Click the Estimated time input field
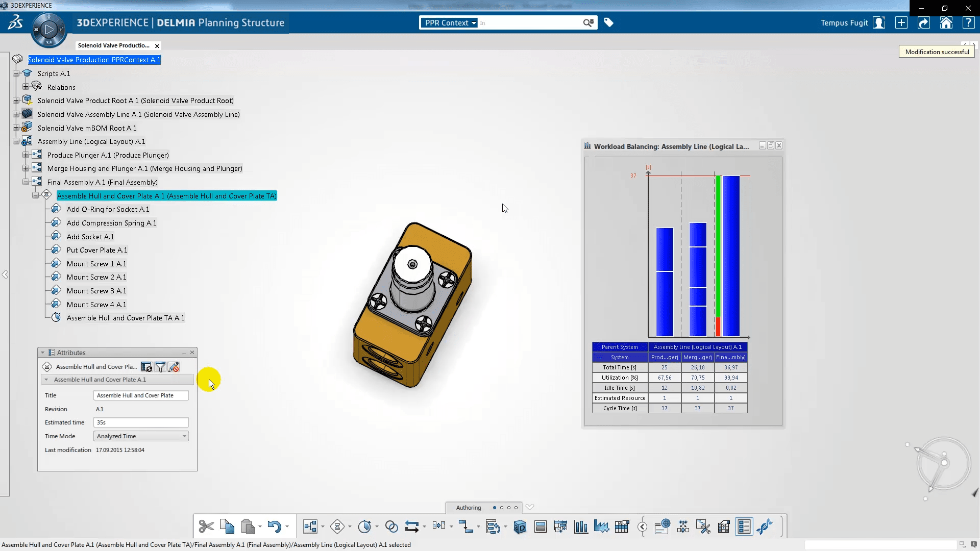The image size is (980, 551). (x=141, y=422)
